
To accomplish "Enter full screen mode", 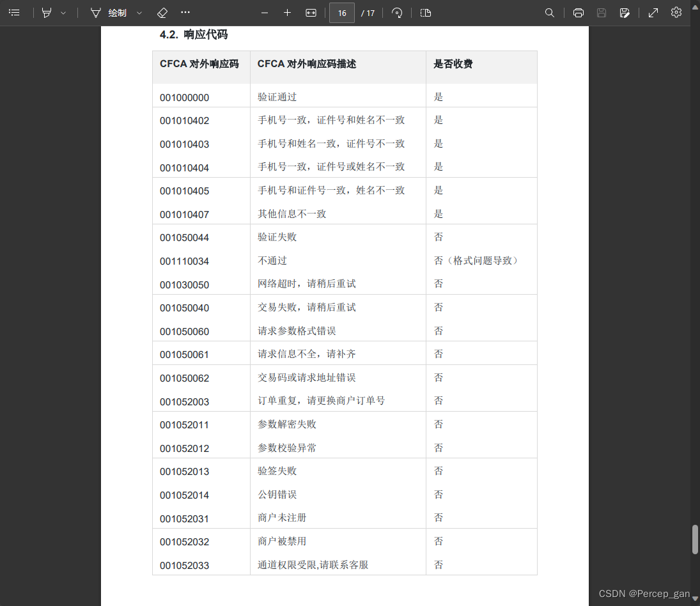I will point(653,13).
